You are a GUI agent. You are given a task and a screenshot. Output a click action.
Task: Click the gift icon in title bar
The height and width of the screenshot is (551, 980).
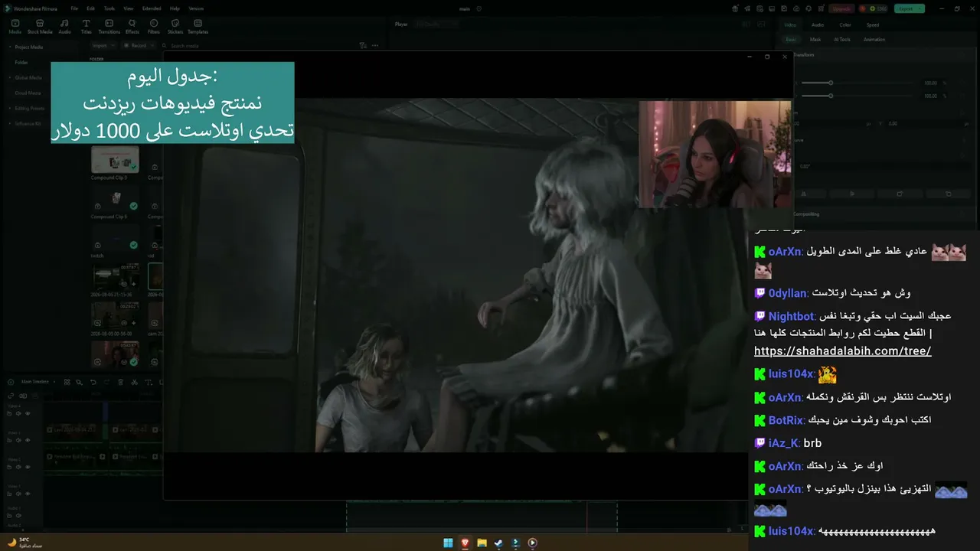(x=735, y=8)
